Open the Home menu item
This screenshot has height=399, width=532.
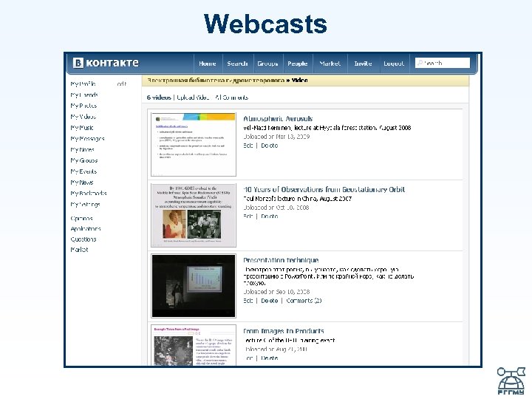coord(208,64)
